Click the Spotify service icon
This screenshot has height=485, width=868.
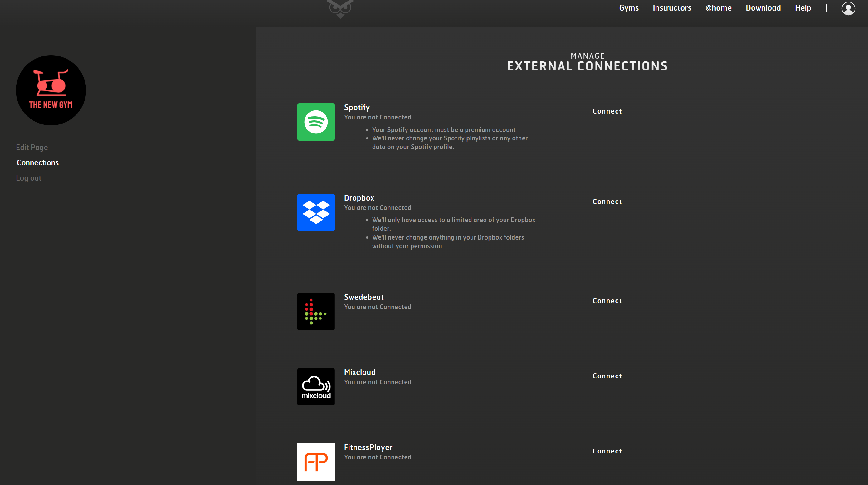tap(316, 122)
